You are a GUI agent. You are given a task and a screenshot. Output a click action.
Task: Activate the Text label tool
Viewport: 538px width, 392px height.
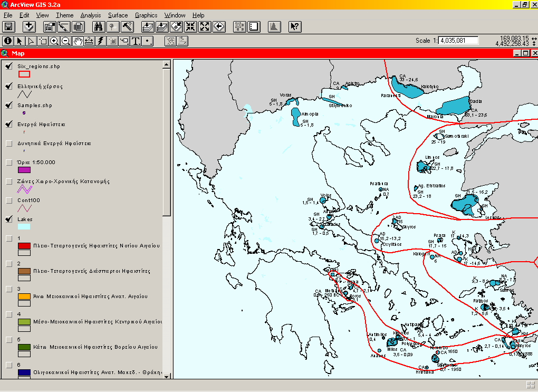point(135,41)
